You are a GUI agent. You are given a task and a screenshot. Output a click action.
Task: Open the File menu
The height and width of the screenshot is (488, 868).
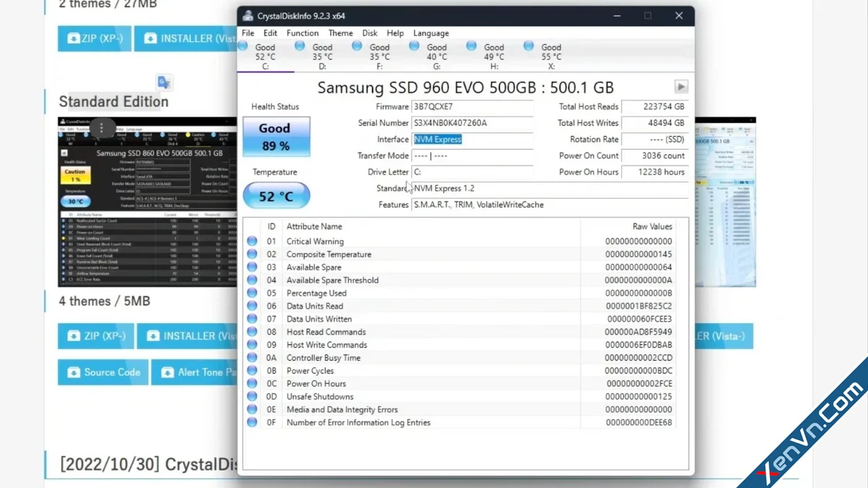(x=248, y=33)
